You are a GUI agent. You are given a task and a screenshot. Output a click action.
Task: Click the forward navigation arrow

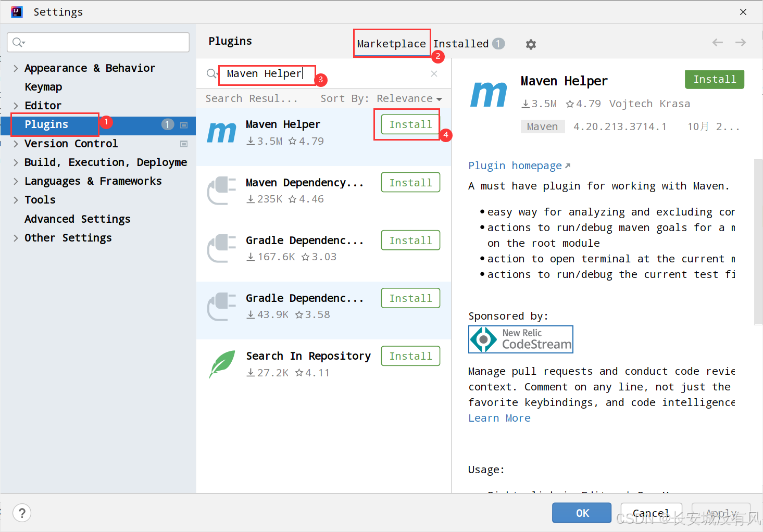(x=741, y=43)
